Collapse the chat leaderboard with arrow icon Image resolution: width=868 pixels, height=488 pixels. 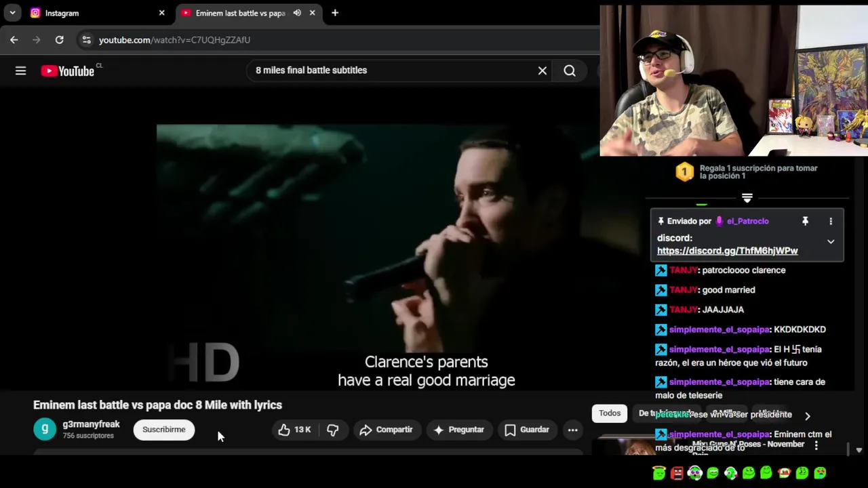[747, 198]
